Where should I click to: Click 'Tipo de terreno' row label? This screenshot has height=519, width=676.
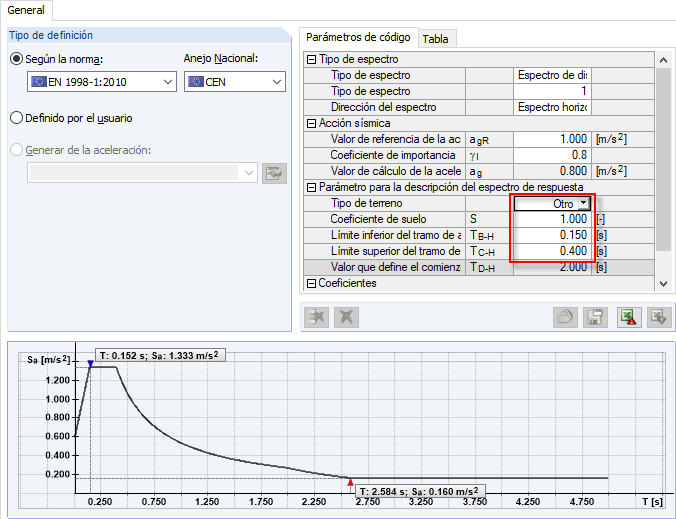[366, 203]
